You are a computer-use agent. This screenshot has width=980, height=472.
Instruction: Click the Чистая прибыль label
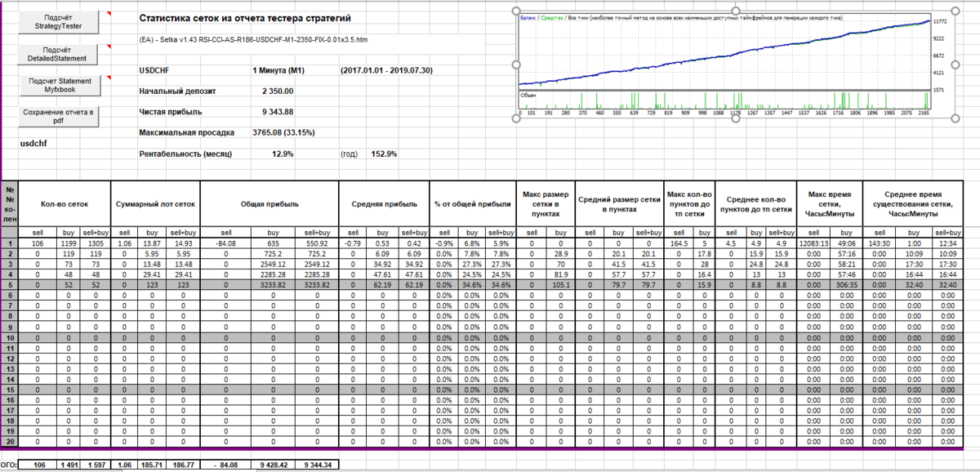point(171,112)
